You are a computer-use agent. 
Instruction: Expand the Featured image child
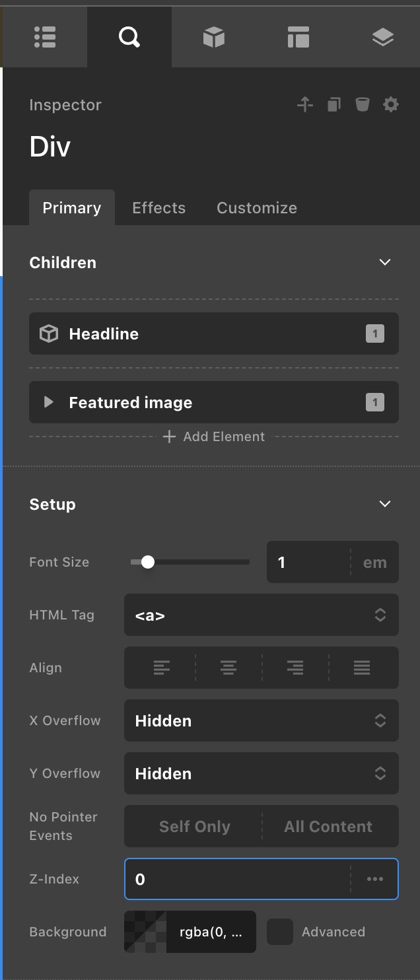[x=48, y=402]
